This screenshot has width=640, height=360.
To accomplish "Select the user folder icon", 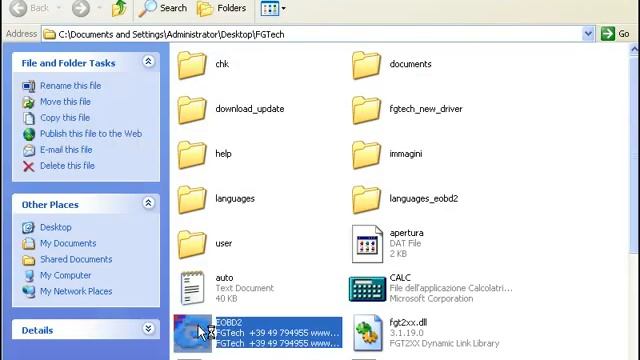I will tap(192, 244).
